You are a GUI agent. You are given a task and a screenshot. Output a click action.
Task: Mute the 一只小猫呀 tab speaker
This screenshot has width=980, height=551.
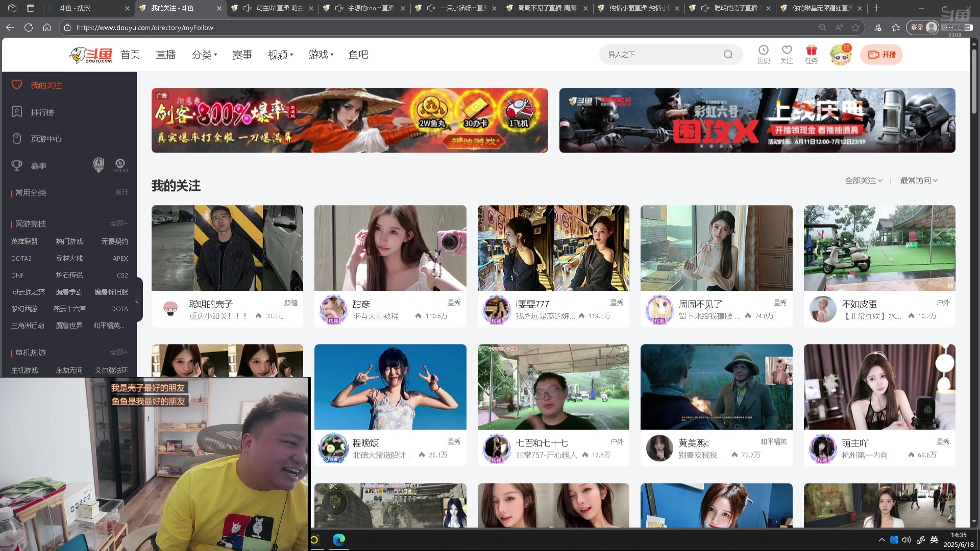click(431, 8)
